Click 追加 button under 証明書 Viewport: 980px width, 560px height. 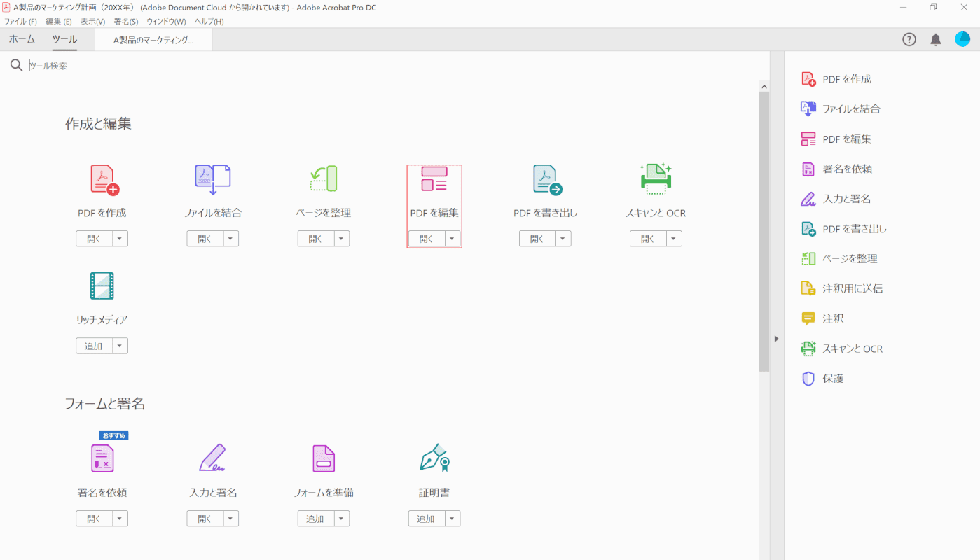point(427,519)
